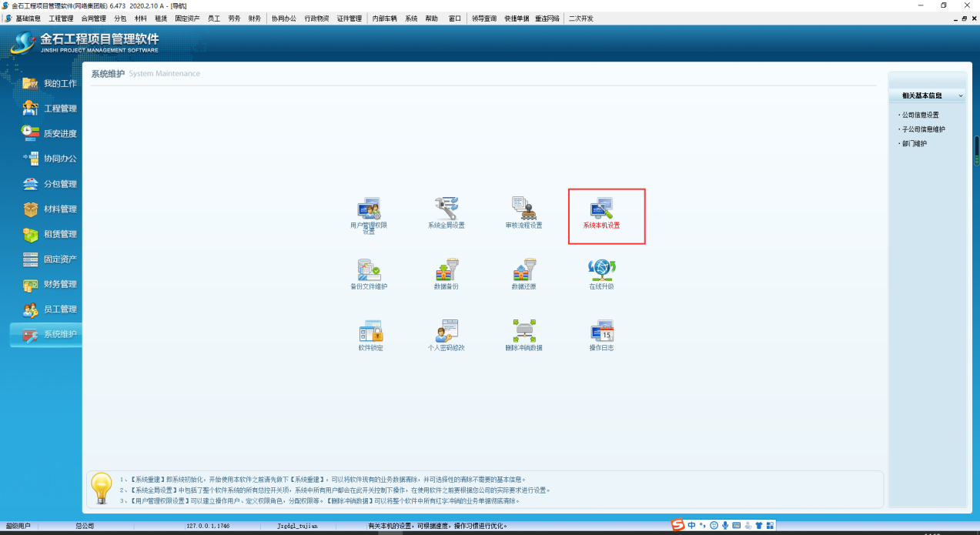This screenshot has width=980, height=535.
Task: Open the 基础信息 menu
Action: 28,18
